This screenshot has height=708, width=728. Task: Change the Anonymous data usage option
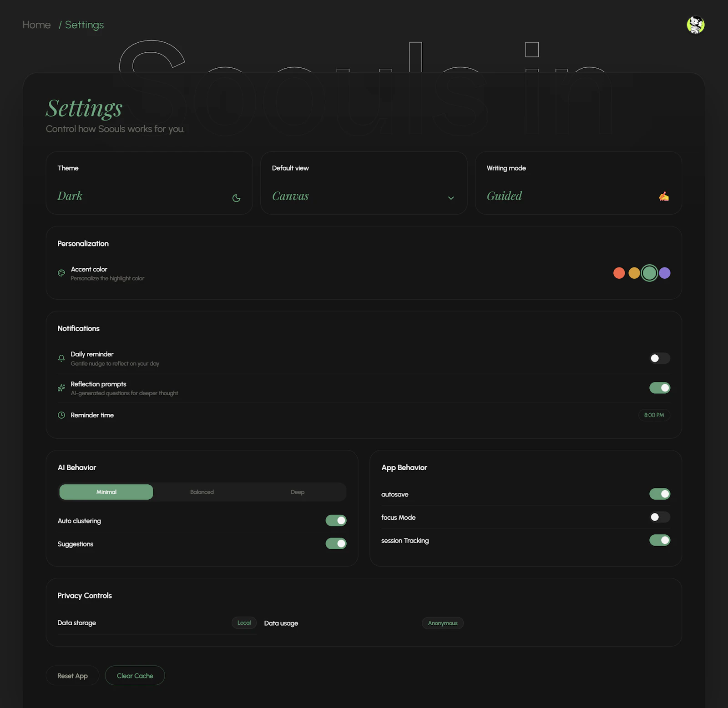(443, 623)
